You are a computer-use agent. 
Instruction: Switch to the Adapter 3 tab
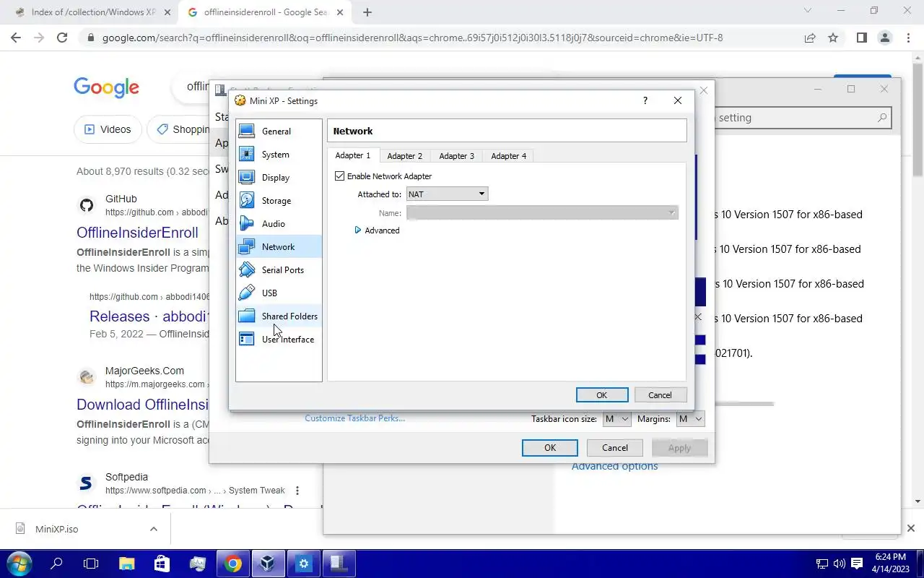pos(456,156)
